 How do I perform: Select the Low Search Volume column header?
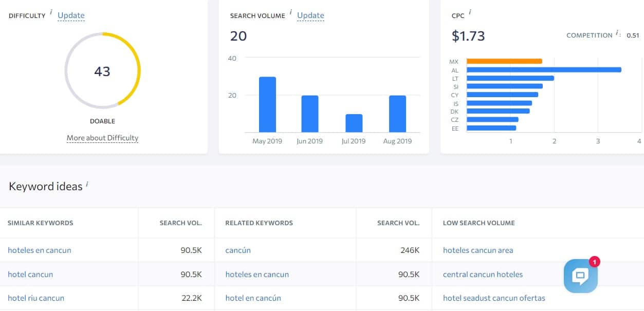[479, 223]
